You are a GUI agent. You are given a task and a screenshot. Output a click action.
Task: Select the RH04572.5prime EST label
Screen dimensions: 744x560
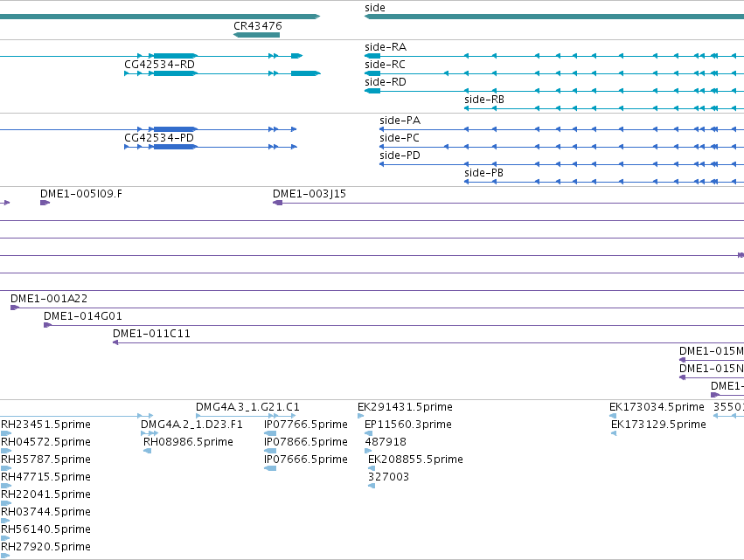click(x=45, y=442)
